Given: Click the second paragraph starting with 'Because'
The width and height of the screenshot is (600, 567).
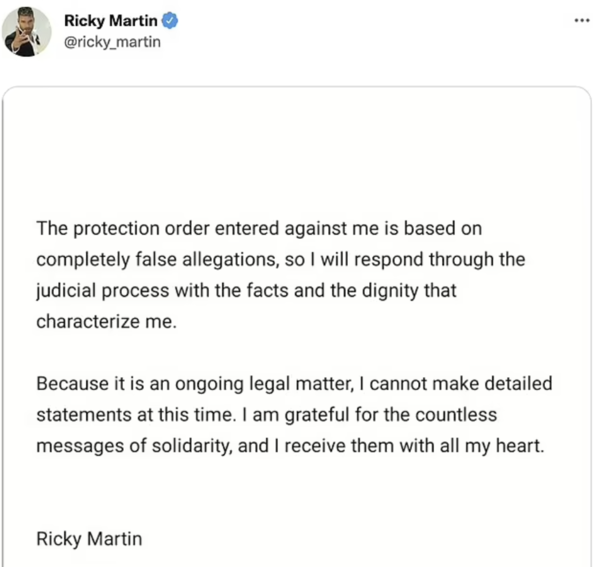Looking at the screenshot, I should [x=294, y=415].
